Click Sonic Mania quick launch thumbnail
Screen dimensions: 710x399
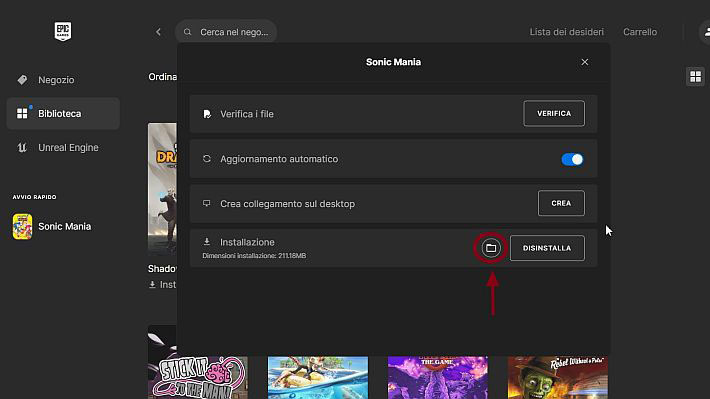click(x=22, y=226)
